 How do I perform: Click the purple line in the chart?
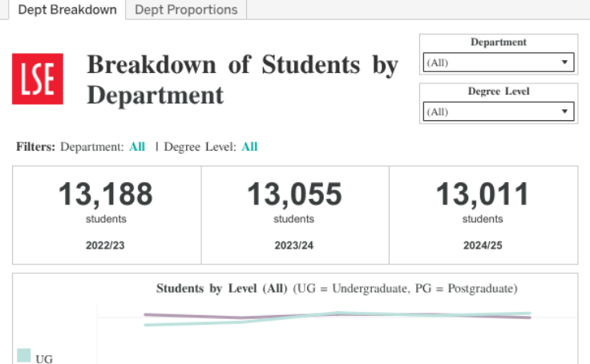tap(192, 315)
